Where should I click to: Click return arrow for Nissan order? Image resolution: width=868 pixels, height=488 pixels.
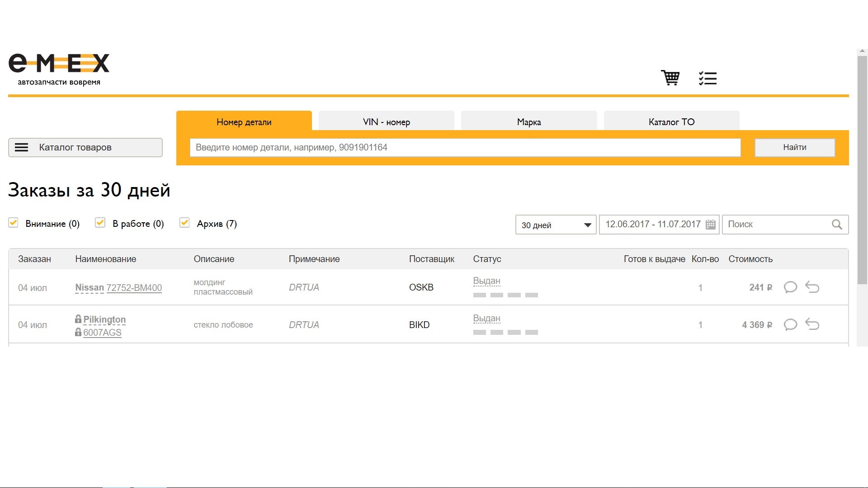pyautogui.click(x=812, y=287)
